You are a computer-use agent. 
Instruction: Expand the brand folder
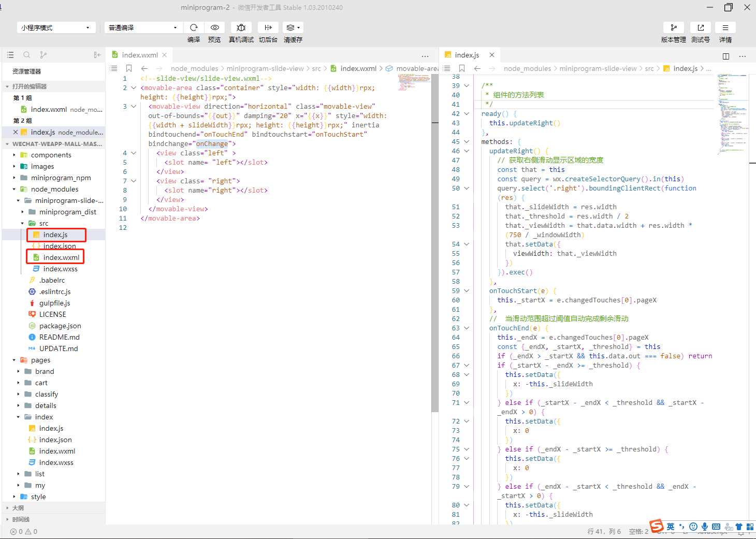point(18,371)
